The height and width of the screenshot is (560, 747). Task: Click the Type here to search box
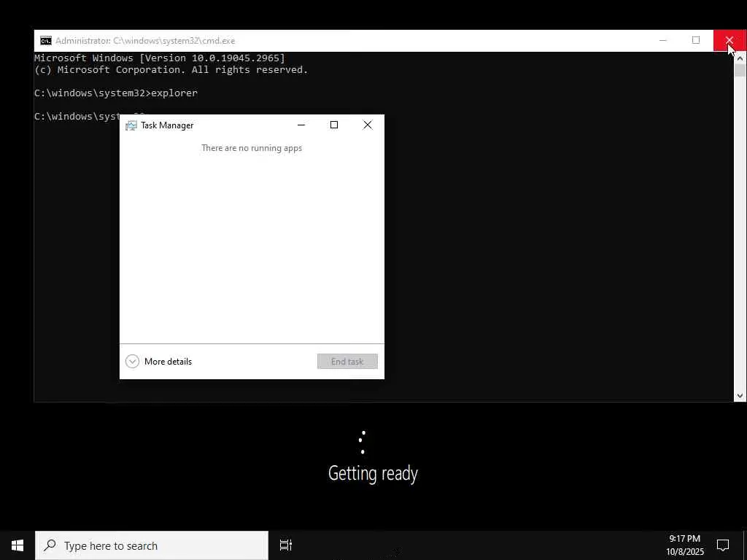point(152,545)
